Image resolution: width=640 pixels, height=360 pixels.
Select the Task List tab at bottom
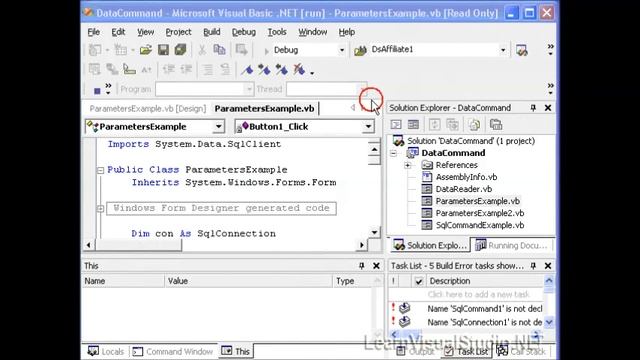click(x=466, y=351)
